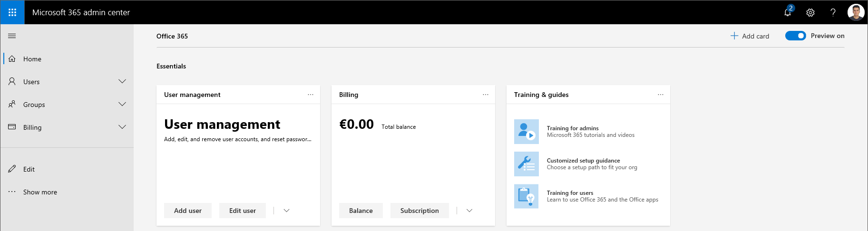Click the Essentials section label

(171, 66)
